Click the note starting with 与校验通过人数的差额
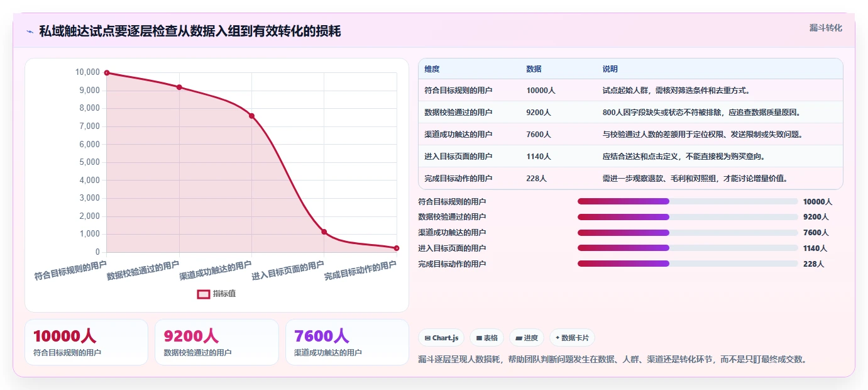This screenshot has width=868, height=390. [x=703, y=135]
